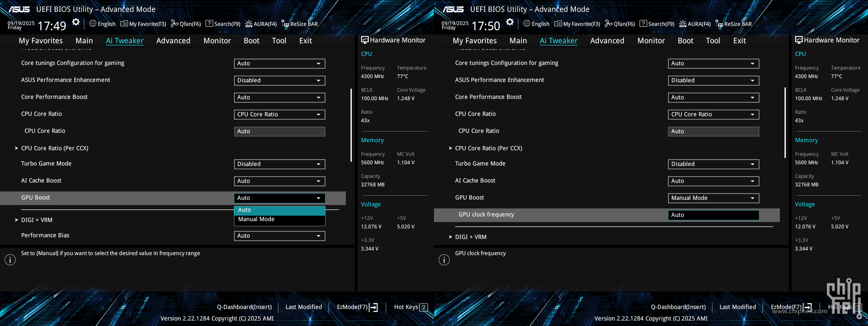Switch to Monitor tab in left screen
Screen dimensions: 868x326
(217, 41)
